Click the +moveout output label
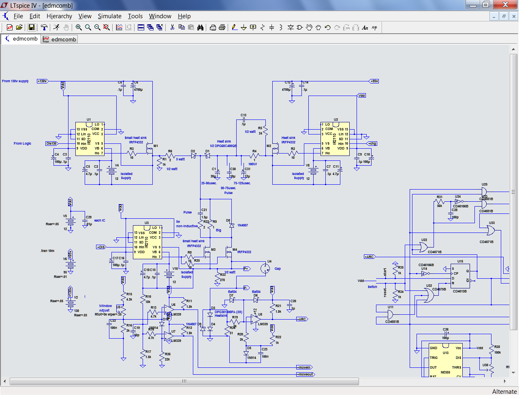 (306, 374)
